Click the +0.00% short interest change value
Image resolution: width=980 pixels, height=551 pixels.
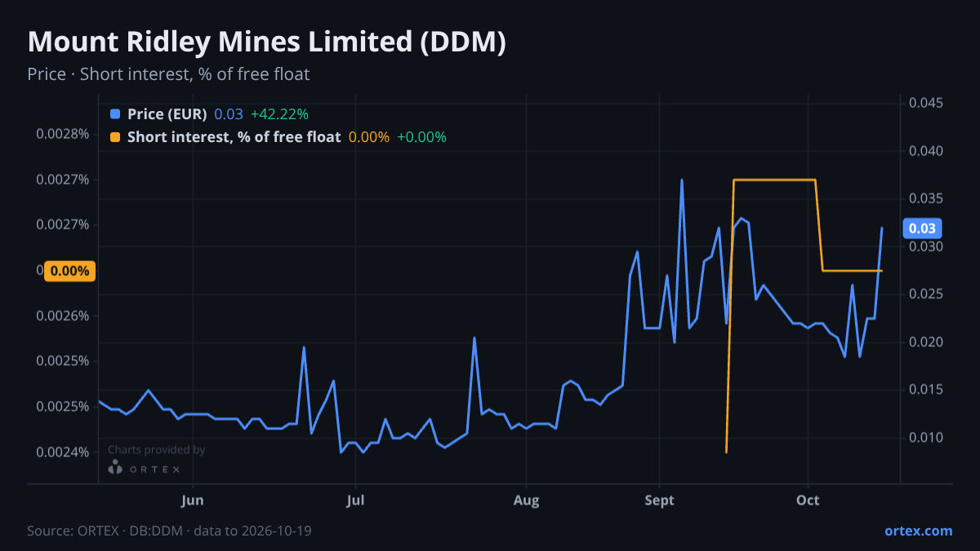421,137
